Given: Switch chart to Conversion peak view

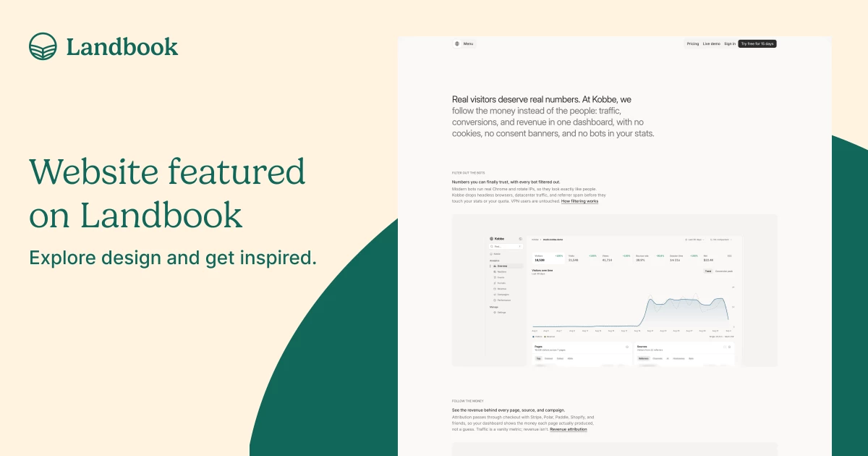Looking at the screenshot, I should click(724, 271).
